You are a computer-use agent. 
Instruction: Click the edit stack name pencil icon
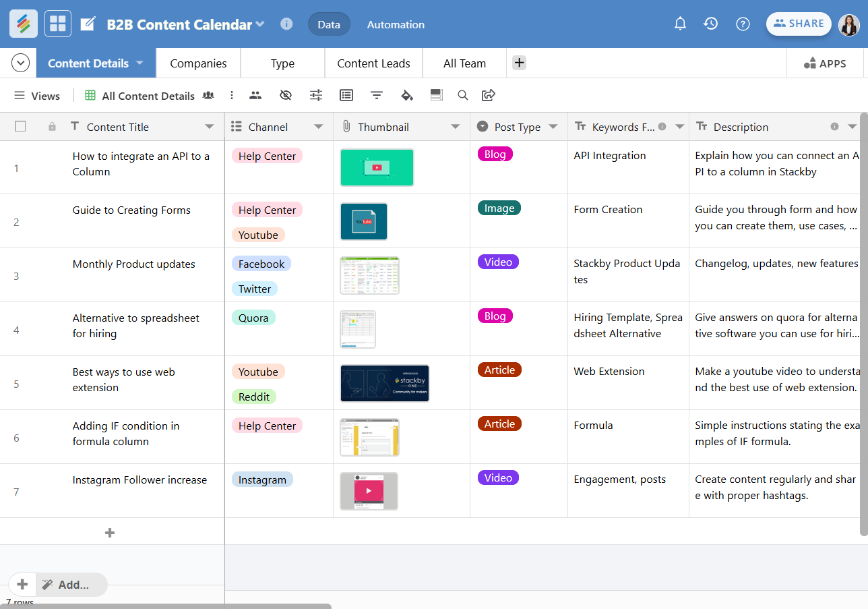tap(88, 24)
